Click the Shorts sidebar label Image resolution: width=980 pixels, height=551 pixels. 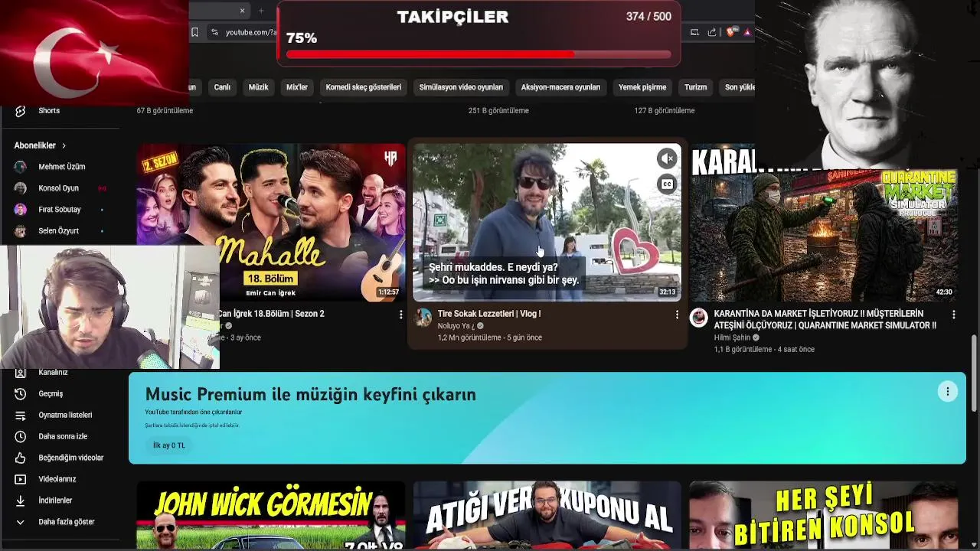(x=49, y=111)
